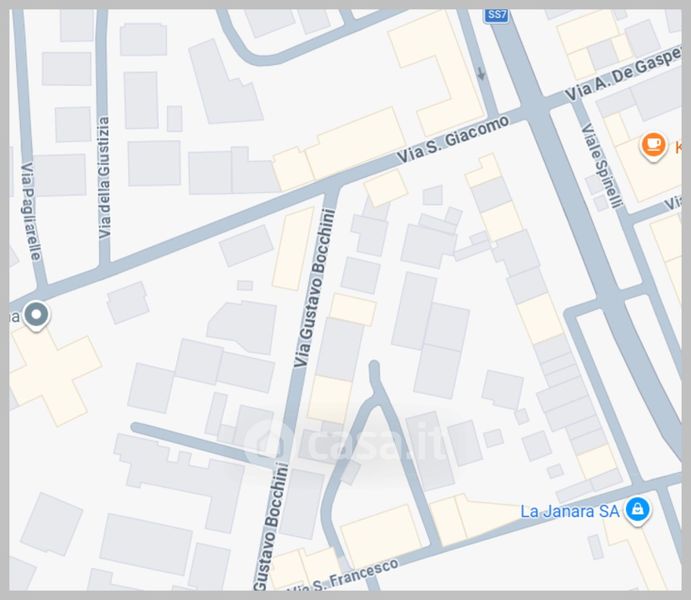Click the blue La Janara SA shop pin
This screenshot has width=691, height=600.
click(638, 511)
